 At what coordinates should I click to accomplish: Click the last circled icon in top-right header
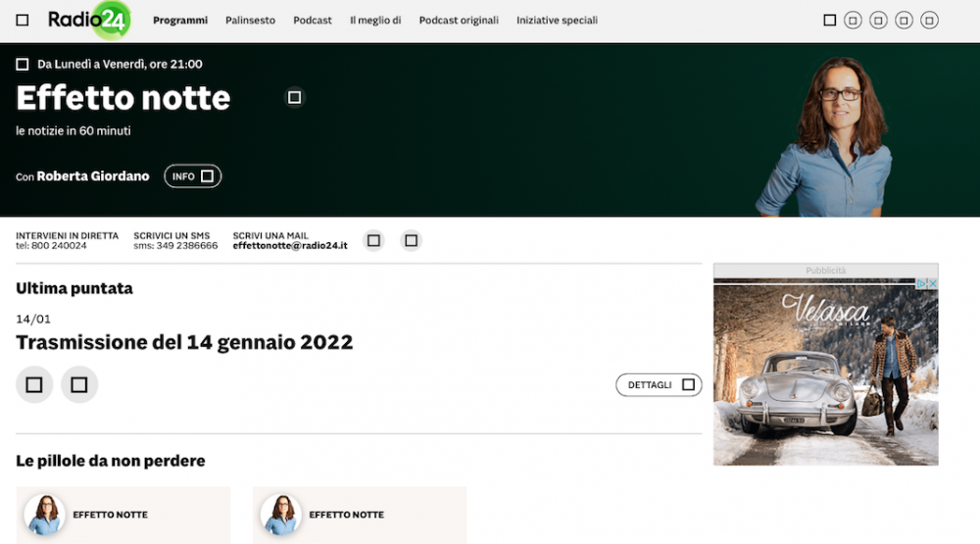pyautogui.click(x=930, y=20)
